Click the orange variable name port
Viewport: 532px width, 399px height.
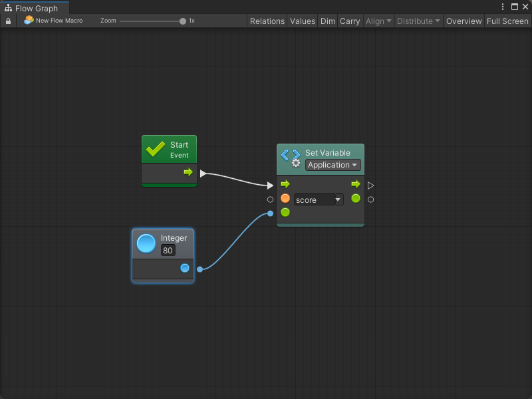[285, 199]
